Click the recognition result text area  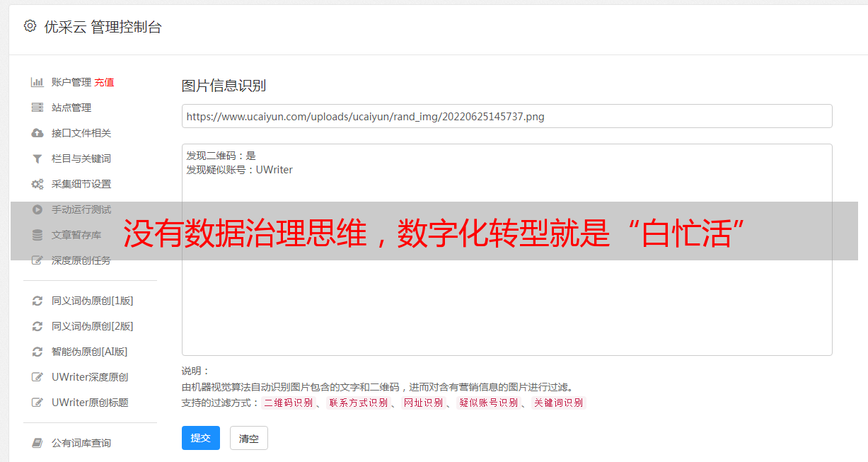pyautogui.click(x=507, y=250)
